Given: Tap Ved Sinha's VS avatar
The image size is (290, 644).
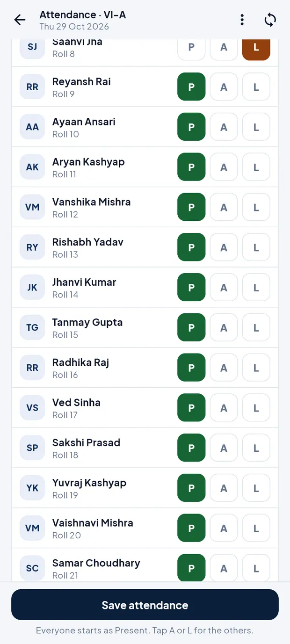Looking at the screenshot, I should coord(32,408).
